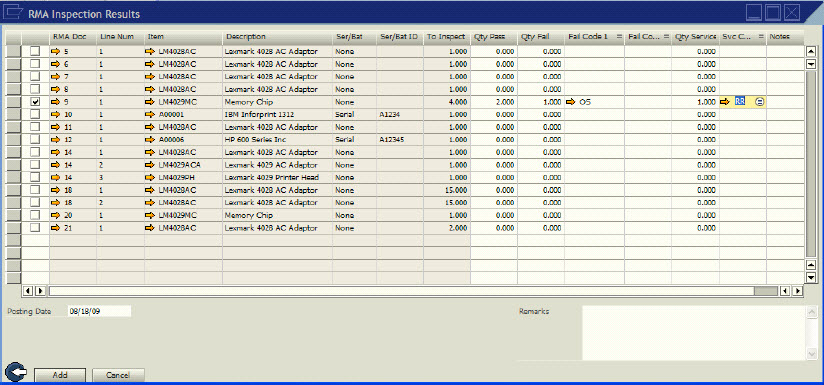
Task: Open link arrow for RMA Doc 14 line 2
Action: (56, 165)
